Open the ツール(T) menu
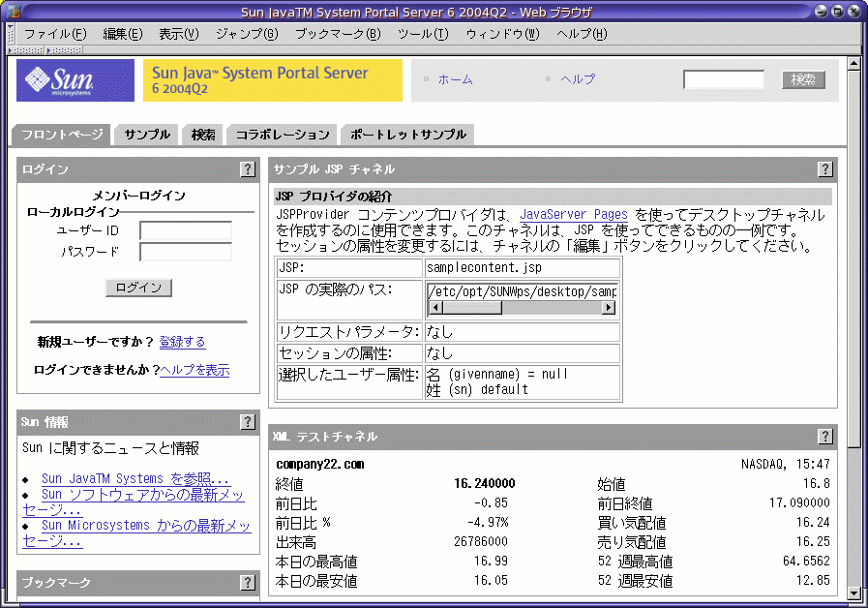868x608 pixels. (x=423, y=34)
